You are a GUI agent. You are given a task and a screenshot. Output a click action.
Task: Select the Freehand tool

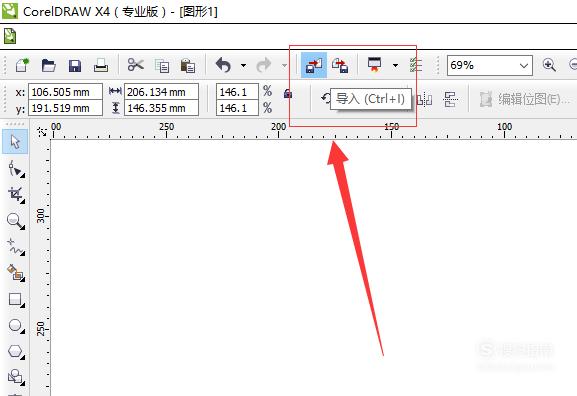pyautogui.click(x=16, y=247)
